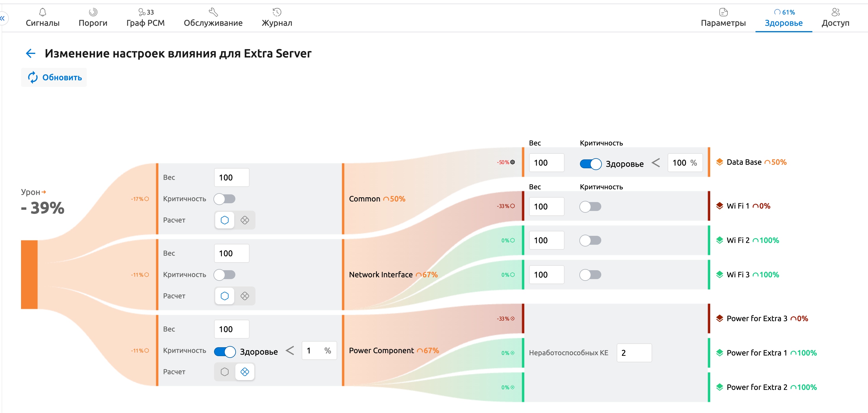Screen dimensions: 868x413
Task: Click the Power Component 67% node label
Action: [x=394, y=350]
